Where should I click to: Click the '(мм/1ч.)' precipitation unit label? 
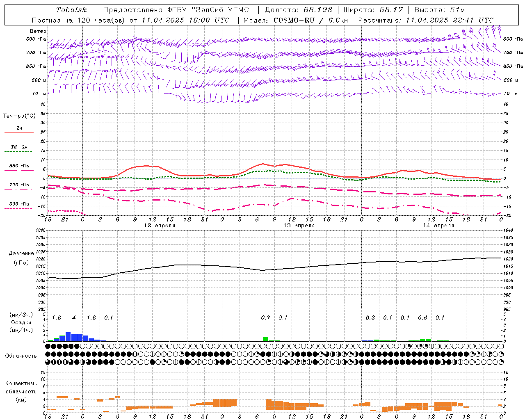(21, 330)
